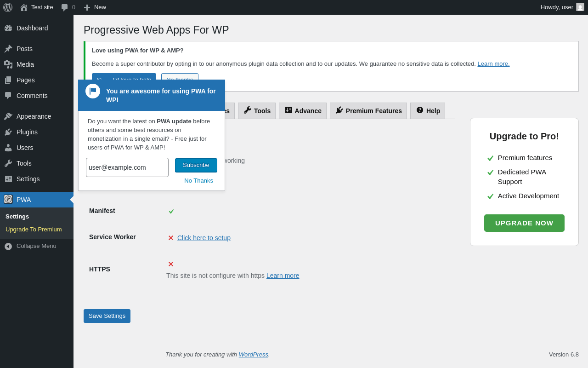
Task: Switch to the Advance tab
Action: 303,111
